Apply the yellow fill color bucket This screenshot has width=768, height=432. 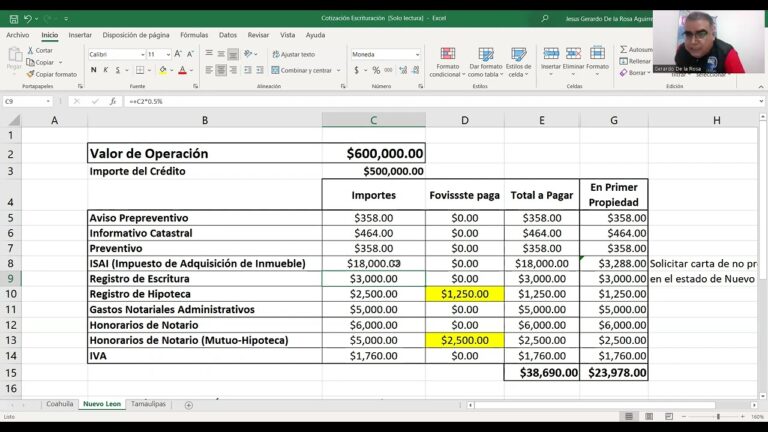[x=163, y=70]
